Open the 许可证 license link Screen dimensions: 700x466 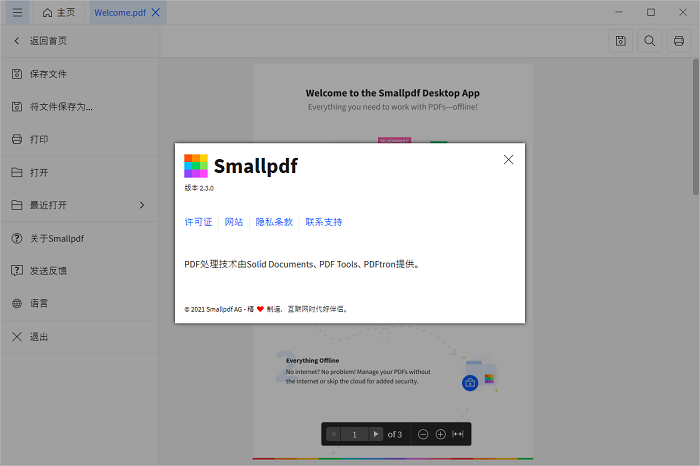[x=198, y=222]
